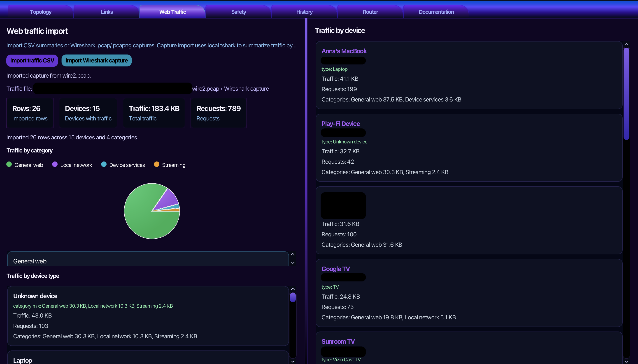
Task: Switch to the Links tab
Action: pyautogui.click(x=107, y=12)
